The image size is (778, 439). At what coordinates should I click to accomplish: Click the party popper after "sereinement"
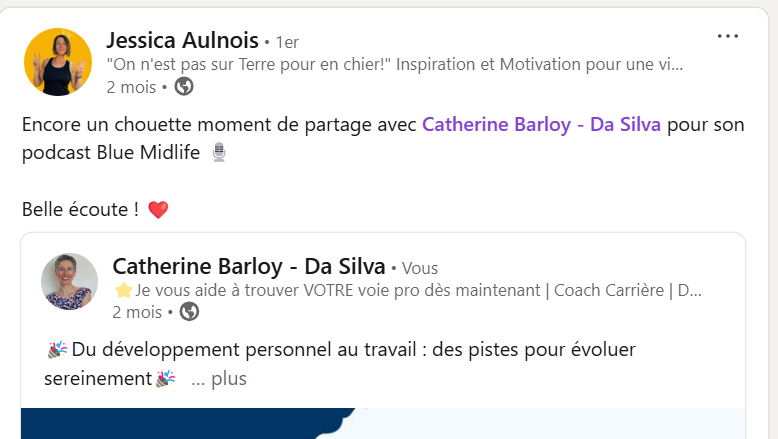click(x=165, y=379)
